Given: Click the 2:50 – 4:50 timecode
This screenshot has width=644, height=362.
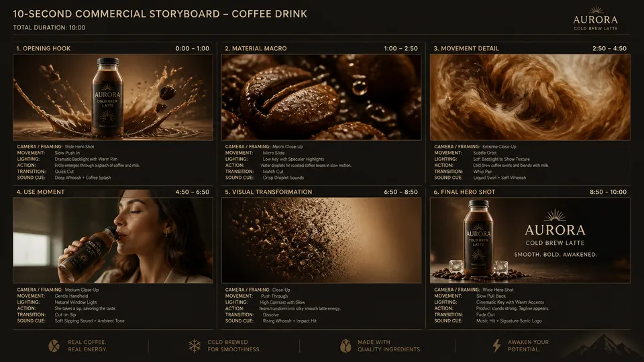Looking at the screenshot, I should 610,48.
